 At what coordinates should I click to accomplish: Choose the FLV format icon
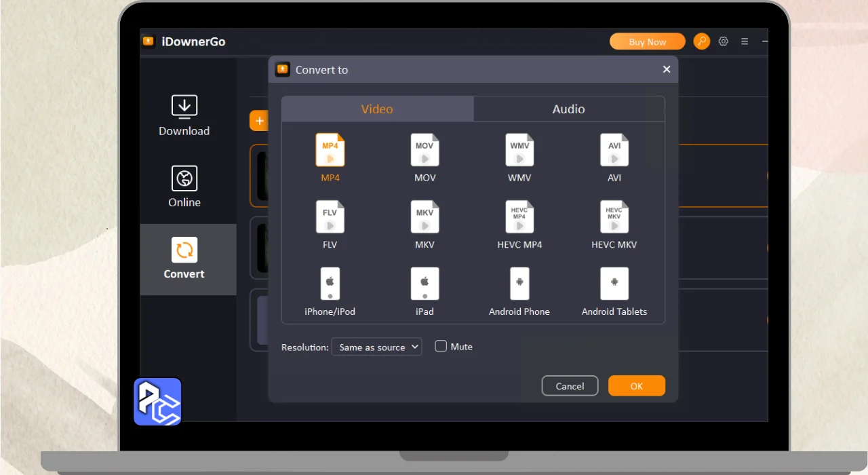[330, 217]
